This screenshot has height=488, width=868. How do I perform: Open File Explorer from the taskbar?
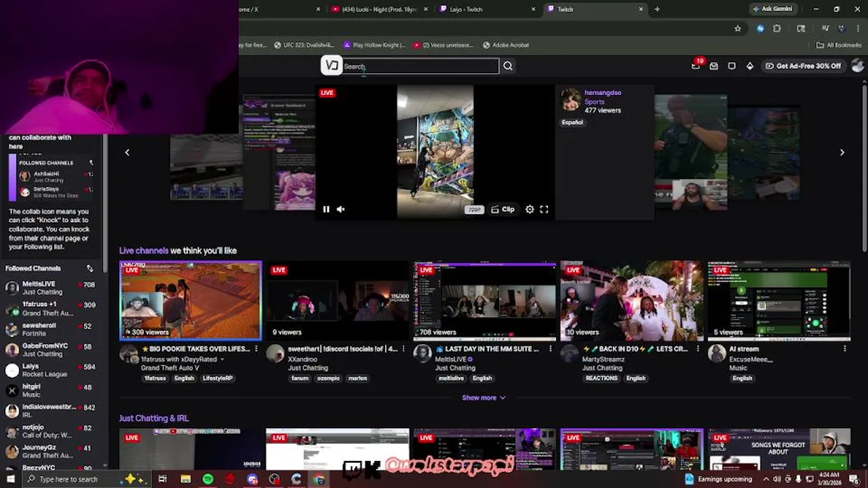(x=185, y=479)
